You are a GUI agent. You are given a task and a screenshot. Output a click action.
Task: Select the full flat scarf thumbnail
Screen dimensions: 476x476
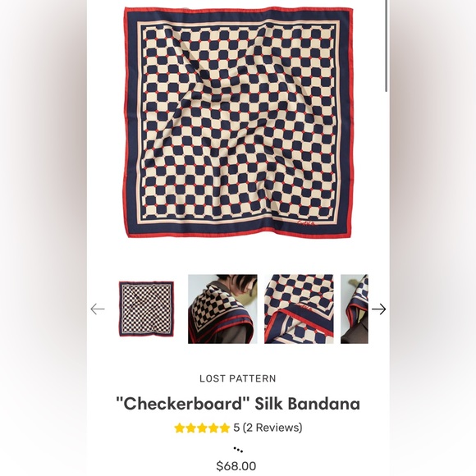146,309
